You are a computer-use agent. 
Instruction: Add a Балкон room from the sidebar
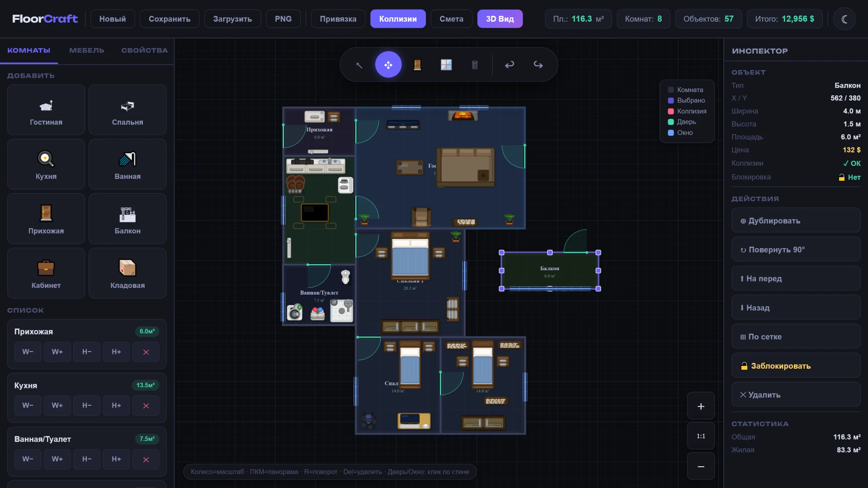127,218
